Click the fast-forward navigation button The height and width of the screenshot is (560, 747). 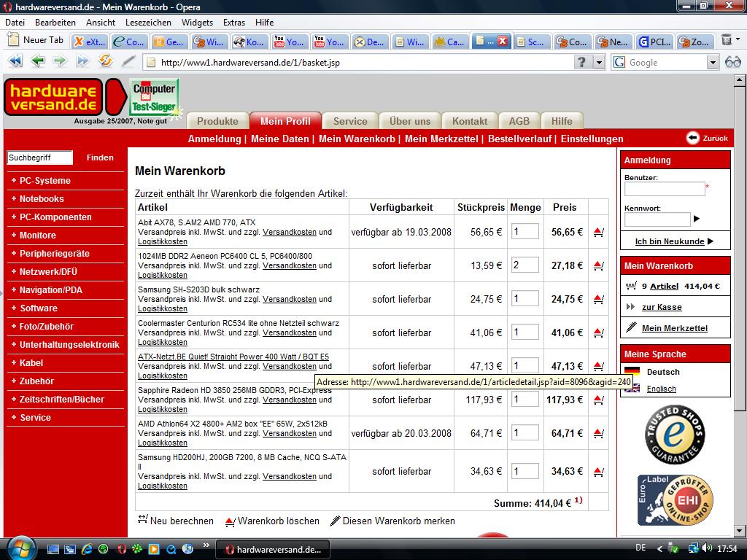82,61
